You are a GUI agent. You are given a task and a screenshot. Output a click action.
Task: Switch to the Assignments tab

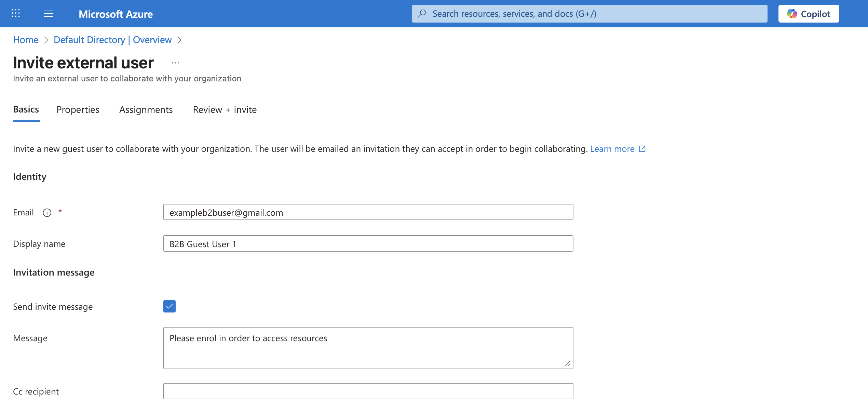click(146, 109)
